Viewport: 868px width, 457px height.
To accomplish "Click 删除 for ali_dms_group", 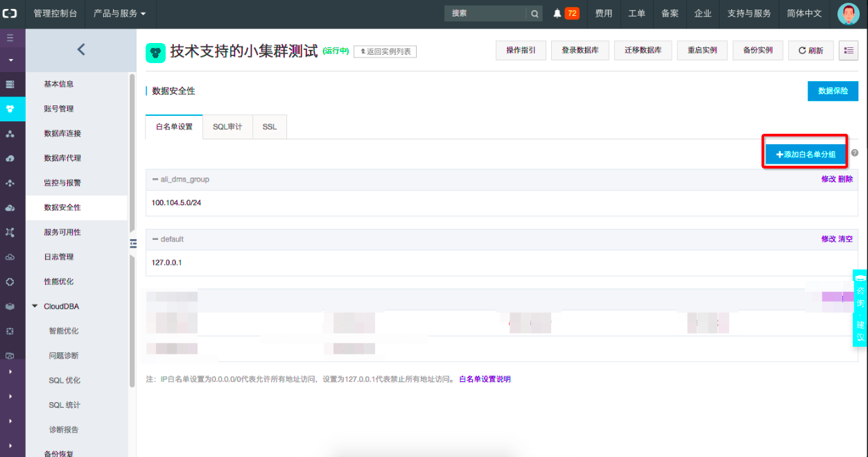I will click(x=845, y=179).
